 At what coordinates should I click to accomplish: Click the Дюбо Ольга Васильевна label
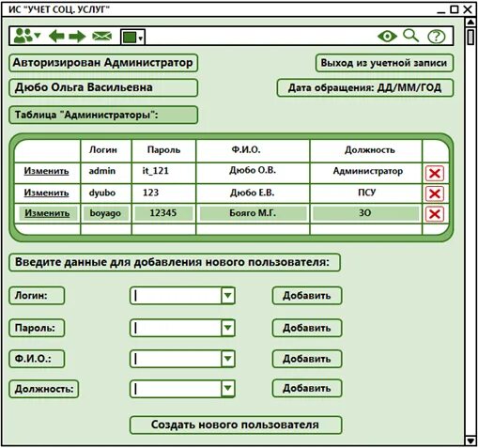point(103,87)
